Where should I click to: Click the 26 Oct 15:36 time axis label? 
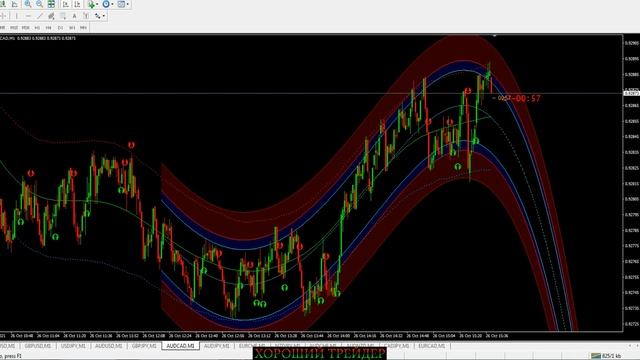pyautogui.click(x=497, y=336)
